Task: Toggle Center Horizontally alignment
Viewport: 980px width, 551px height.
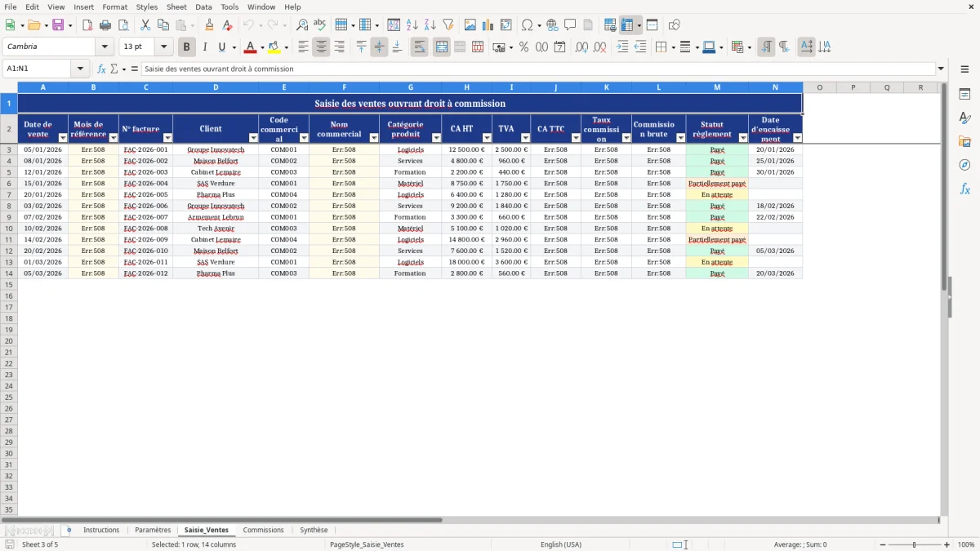Action: point(321,47)
